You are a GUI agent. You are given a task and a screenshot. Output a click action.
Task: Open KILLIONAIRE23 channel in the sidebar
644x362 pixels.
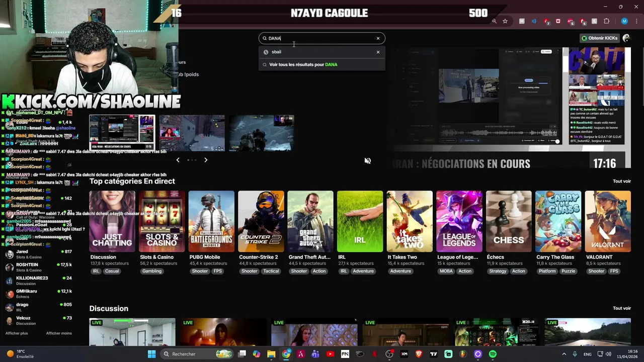coord(39,281)
